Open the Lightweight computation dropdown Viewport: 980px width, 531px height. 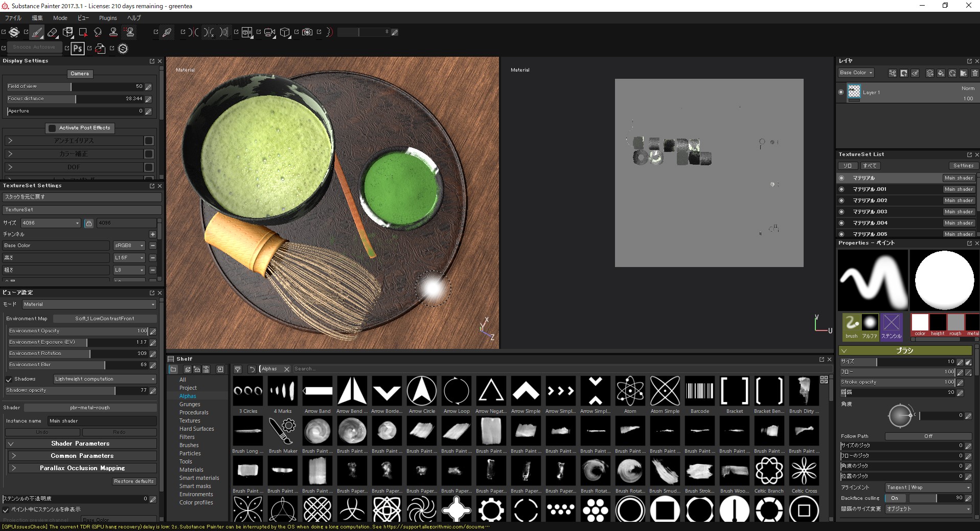tap(105, 379)
